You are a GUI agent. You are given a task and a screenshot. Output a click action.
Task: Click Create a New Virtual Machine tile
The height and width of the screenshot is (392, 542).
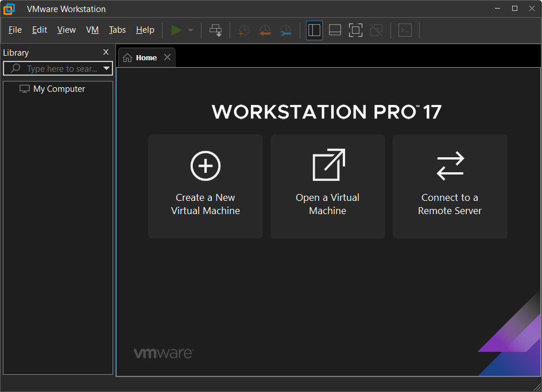pyautogui.click(x=206, y=187)
